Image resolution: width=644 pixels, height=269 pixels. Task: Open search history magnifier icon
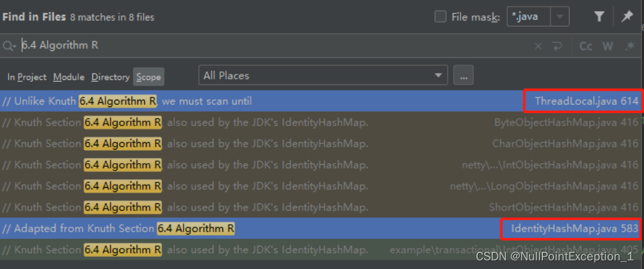click(9, 46)
